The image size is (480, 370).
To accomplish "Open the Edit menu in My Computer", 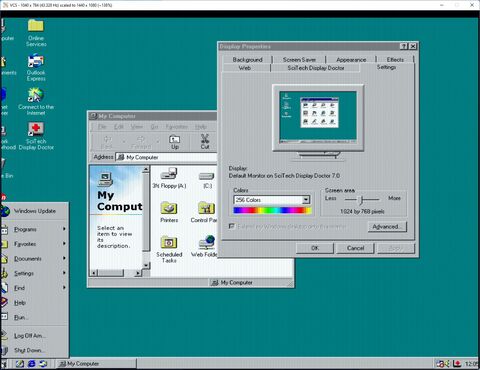I will [x=119, y=127].
